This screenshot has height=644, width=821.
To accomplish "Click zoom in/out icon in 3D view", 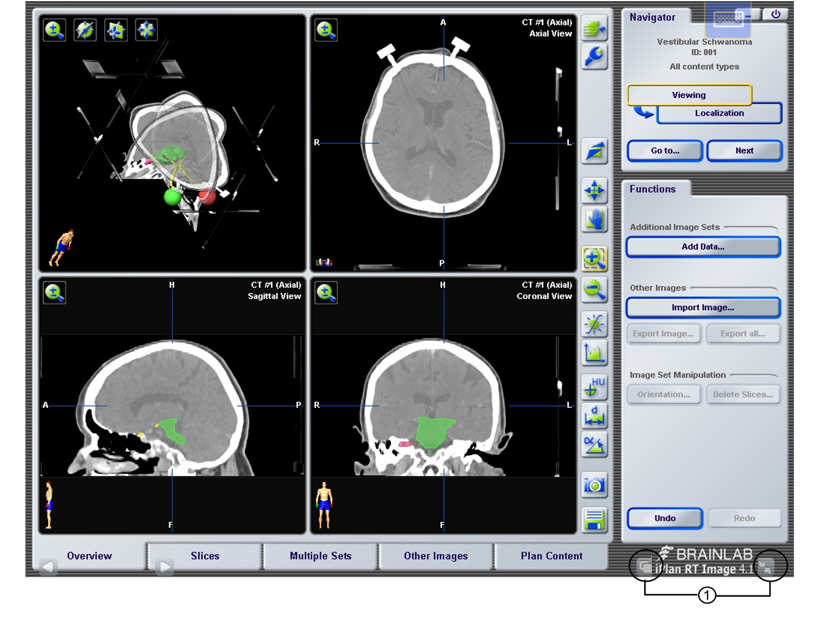I will click(55, 30).
